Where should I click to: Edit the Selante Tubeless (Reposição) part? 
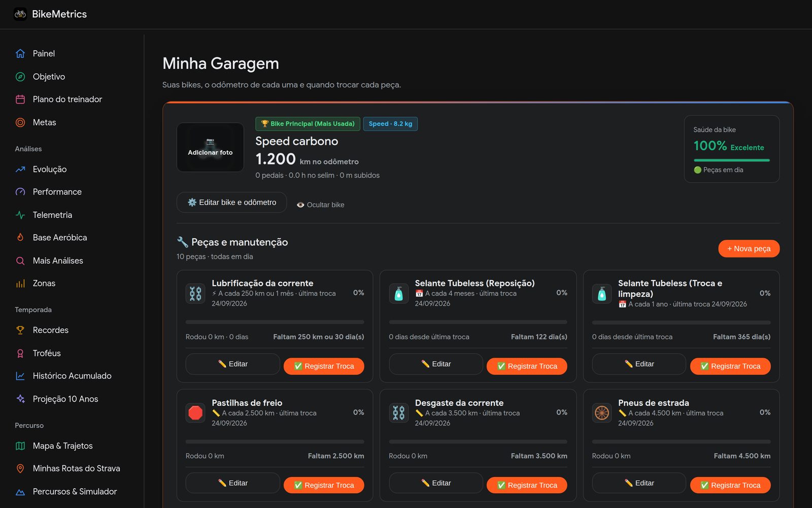coord(436,364)
